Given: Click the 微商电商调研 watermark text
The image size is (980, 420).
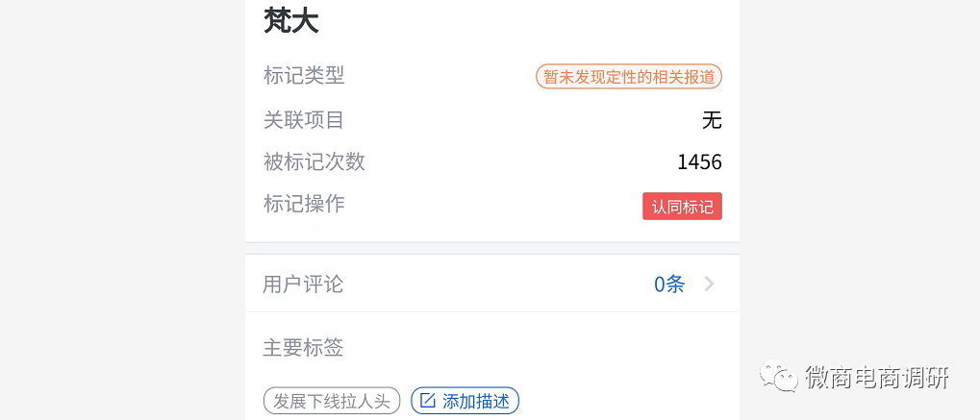Looking at the screenshot, I should pos(877,378).
